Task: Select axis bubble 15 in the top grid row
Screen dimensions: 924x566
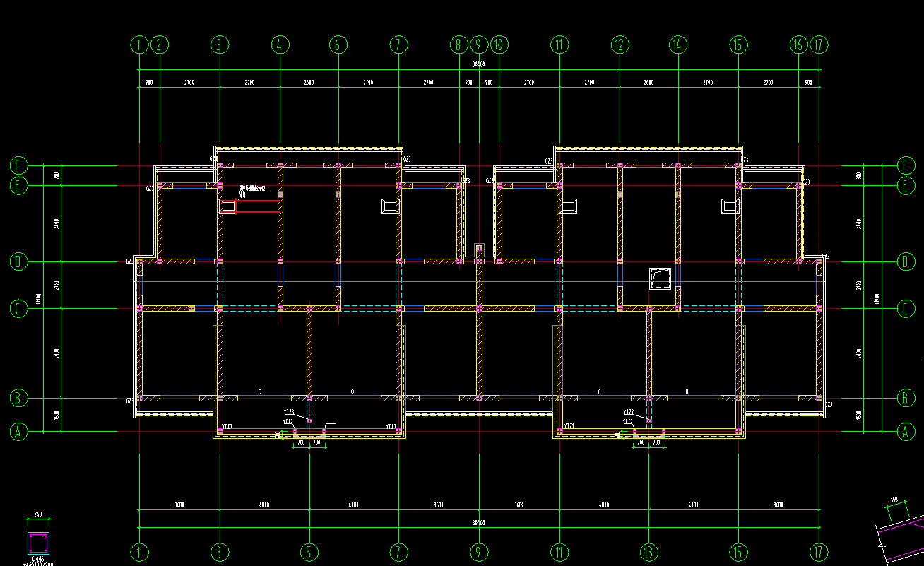Action: pos(738,45)
